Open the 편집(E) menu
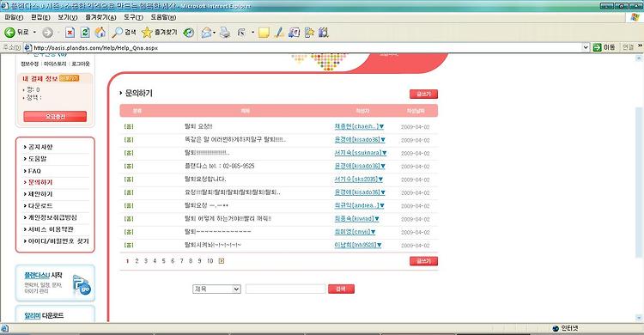This screenshot has height=335, width=644. [40, 17]
